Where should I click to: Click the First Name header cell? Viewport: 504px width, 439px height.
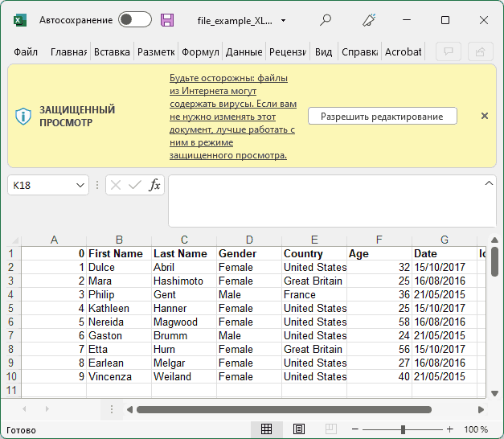click(119, 253)
